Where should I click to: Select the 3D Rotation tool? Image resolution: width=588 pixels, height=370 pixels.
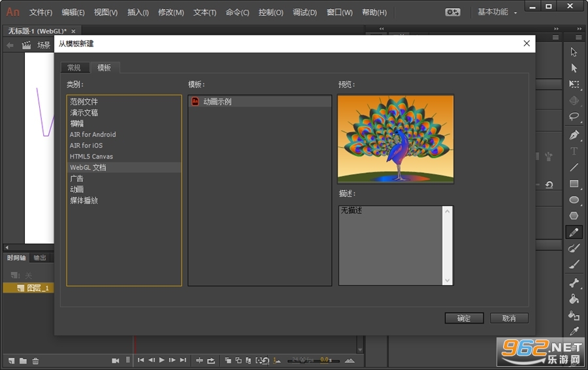pos(574,100)
